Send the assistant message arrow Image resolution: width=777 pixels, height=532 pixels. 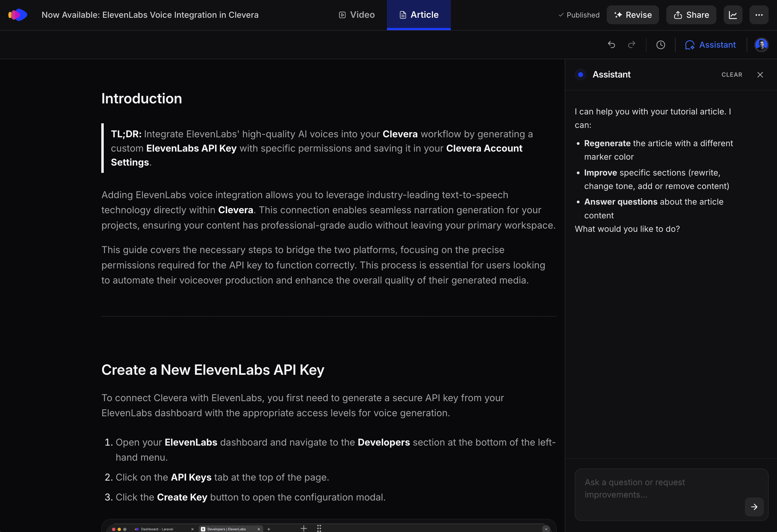754,507
